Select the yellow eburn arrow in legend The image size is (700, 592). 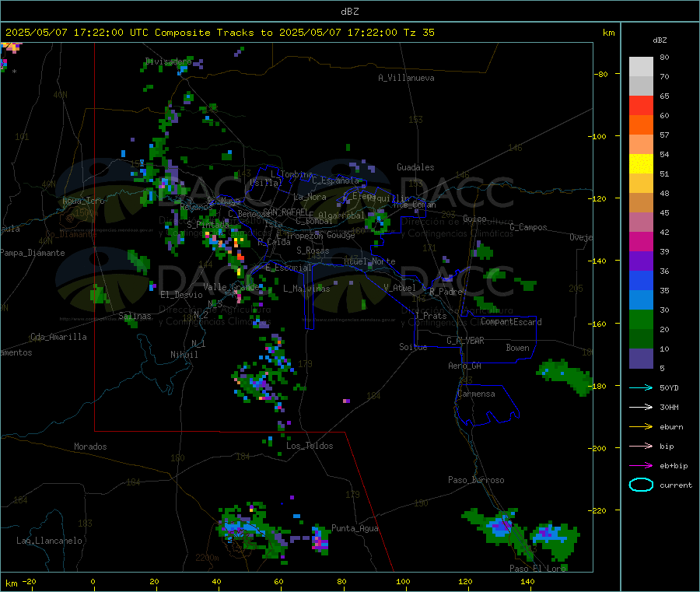641,427
